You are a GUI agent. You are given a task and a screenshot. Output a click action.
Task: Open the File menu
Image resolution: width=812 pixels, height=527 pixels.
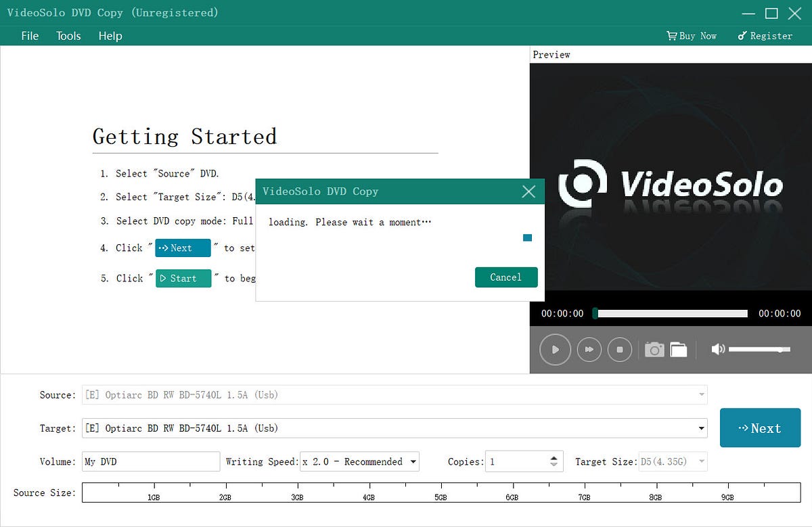coord(30,36)
